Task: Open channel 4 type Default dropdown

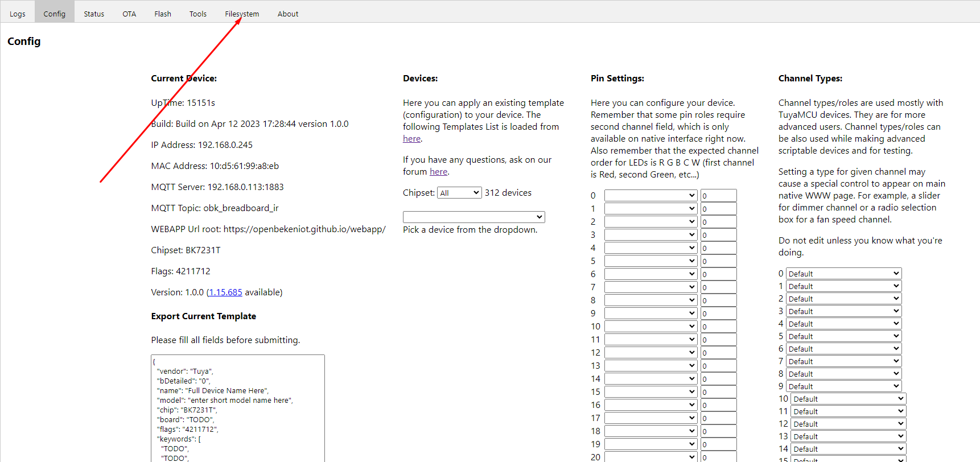Action: pyautogui.click(x=843, y=324)
